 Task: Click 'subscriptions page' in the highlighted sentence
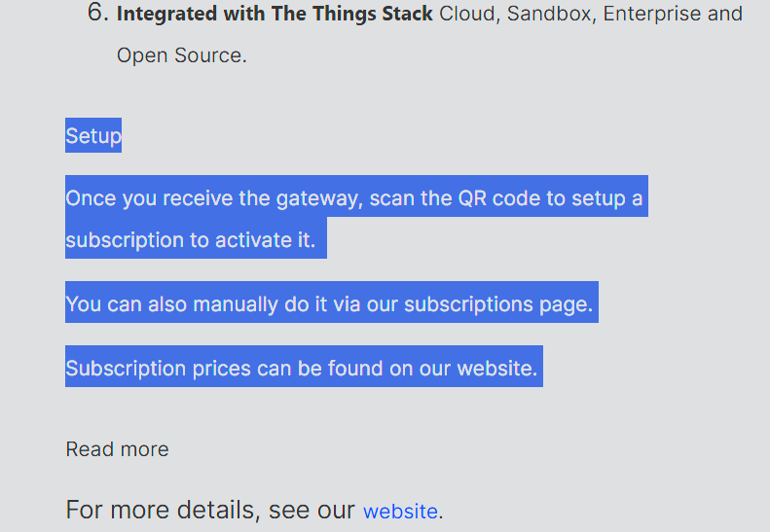(x=498, y=304)
